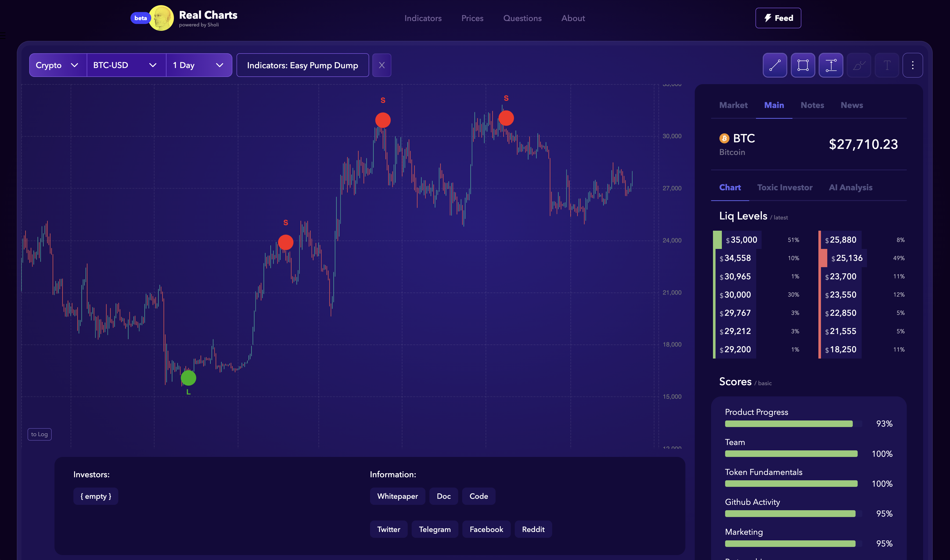Select the text annotation tool
This screenshot has width=950, height=560.
887,65
